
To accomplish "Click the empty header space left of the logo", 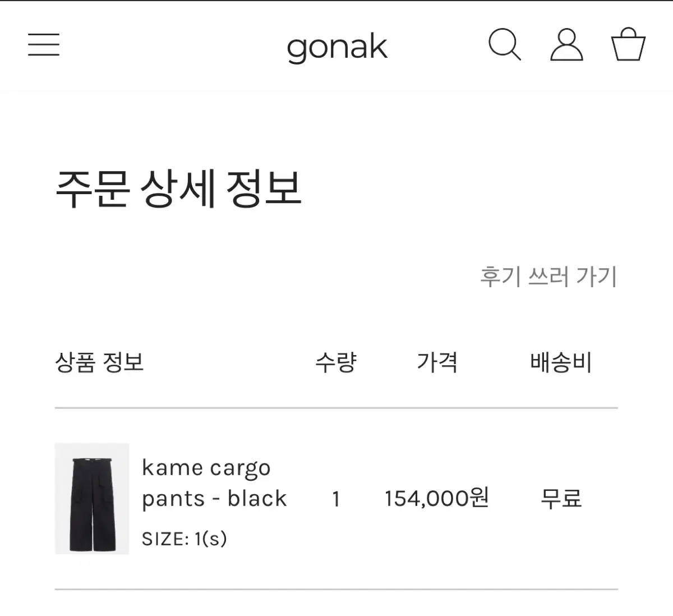I will (168, 45).
